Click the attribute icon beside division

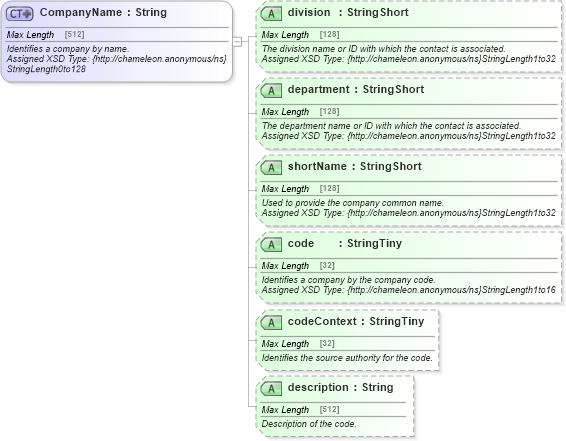tap(271, 14)
